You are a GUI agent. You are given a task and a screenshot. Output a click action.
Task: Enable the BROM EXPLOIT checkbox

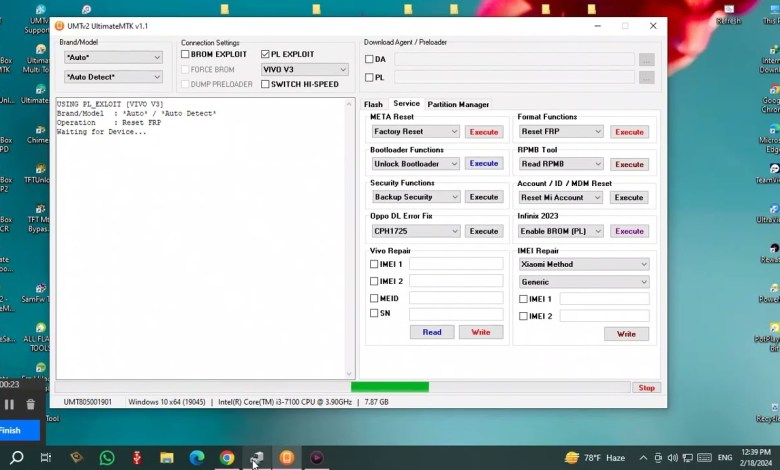pos(186,54)
